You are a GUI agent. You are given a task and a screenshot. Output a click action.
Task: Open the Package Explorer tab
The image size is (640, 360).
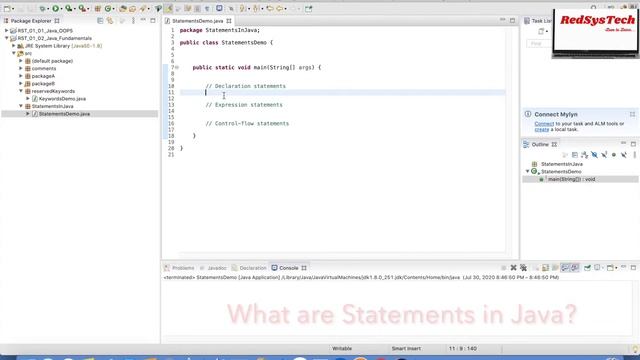[31, 21]
